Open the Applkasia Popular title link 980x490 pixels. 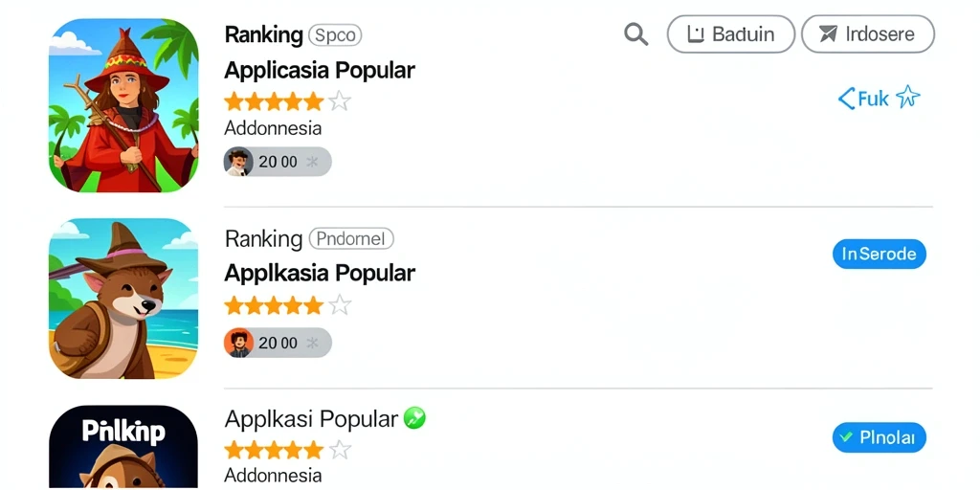320,273
